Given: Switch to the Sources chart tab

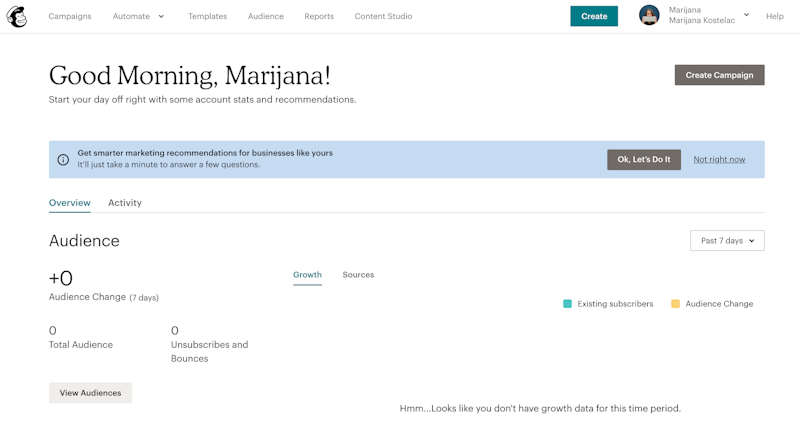Looking at the screenshot, I should click(358, 275).
